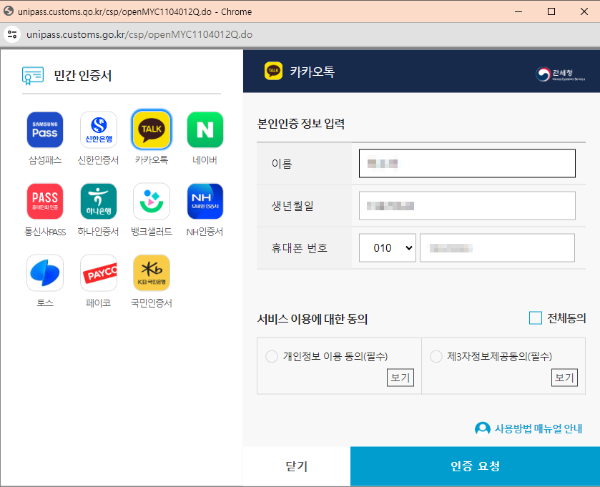Choose the Hana Bank 하나인증서 icon
Viewport: 600px width, 487px height.
pyautogui.click(x=98, y=201)
